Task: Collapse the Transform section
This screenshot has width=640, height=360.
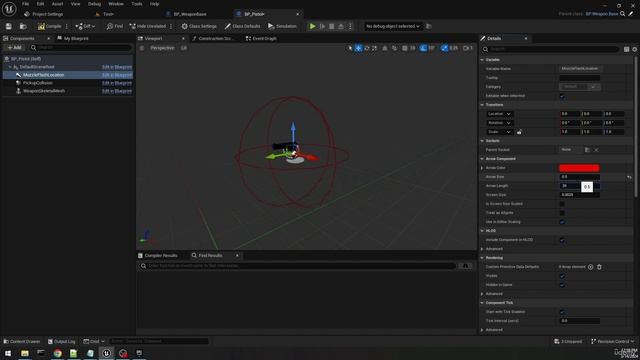Action: [482, 105]
